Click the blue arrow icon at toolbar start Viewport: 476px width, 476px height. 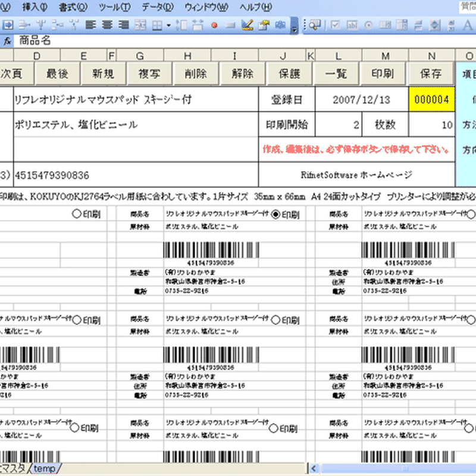8,24
